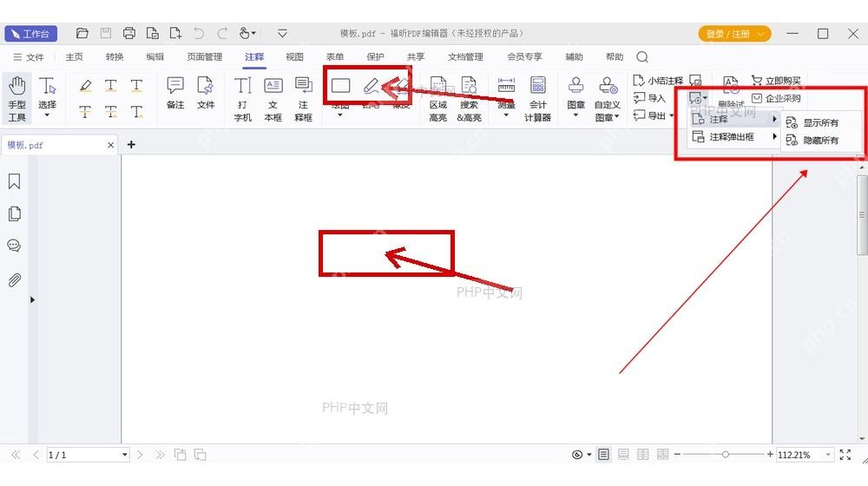Select the area highlight tool (区域高亮)
Screen dimensions: 868x486
click(437, 99)
